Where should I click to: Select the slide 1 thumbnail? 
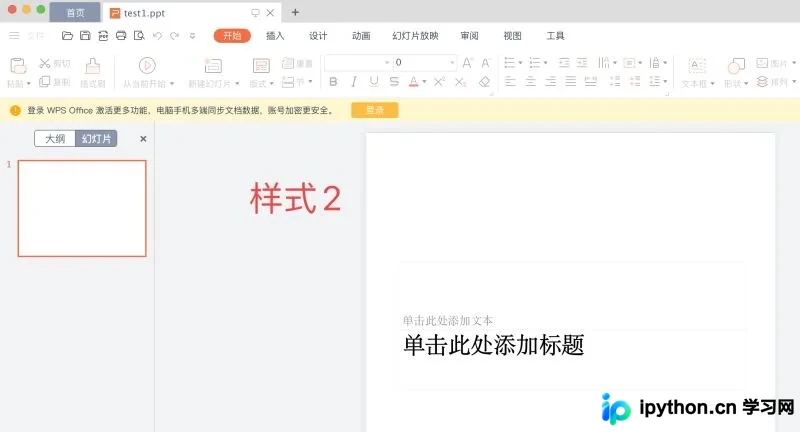point(82,208)
